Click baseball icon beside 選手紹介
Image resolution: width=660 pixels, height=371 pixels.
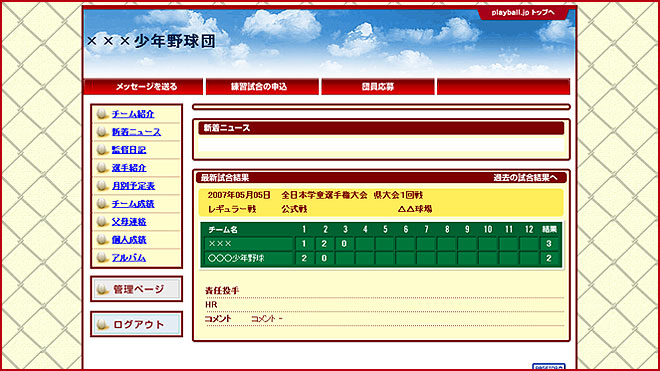click(x=102, y=168)
